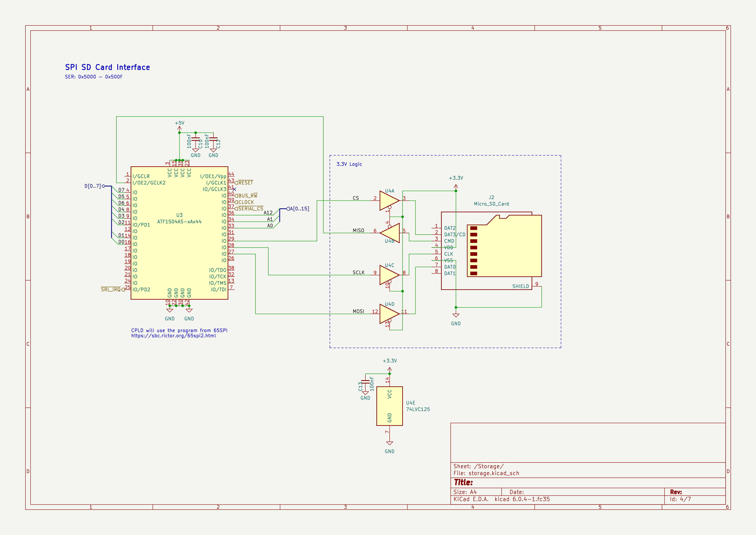756x535 pixels.
Task: Click the sbc.rictor.org 65spi2 URL text
Action: [174, 336]
